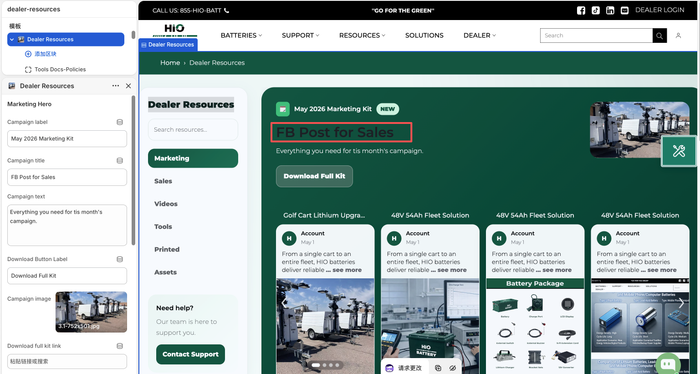Click the three-dot menu for Dealer Resources panel
Viewport: 700px width, 374px height.
116,86
